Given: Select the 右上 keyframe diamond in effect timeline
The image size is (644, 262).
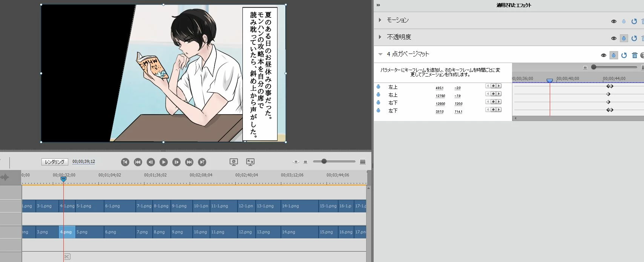Looking at the screenshot, I should point(608,94).
